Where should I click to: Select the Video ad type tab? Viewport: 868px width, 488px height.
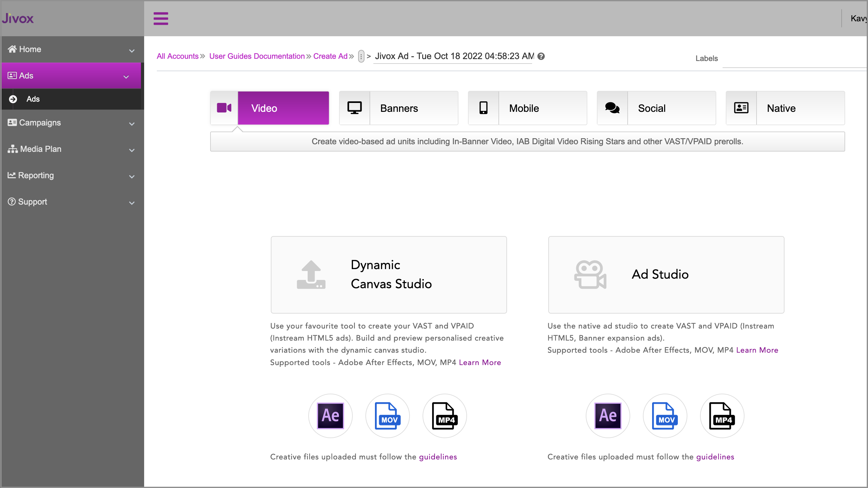click(x=270, y=108)
